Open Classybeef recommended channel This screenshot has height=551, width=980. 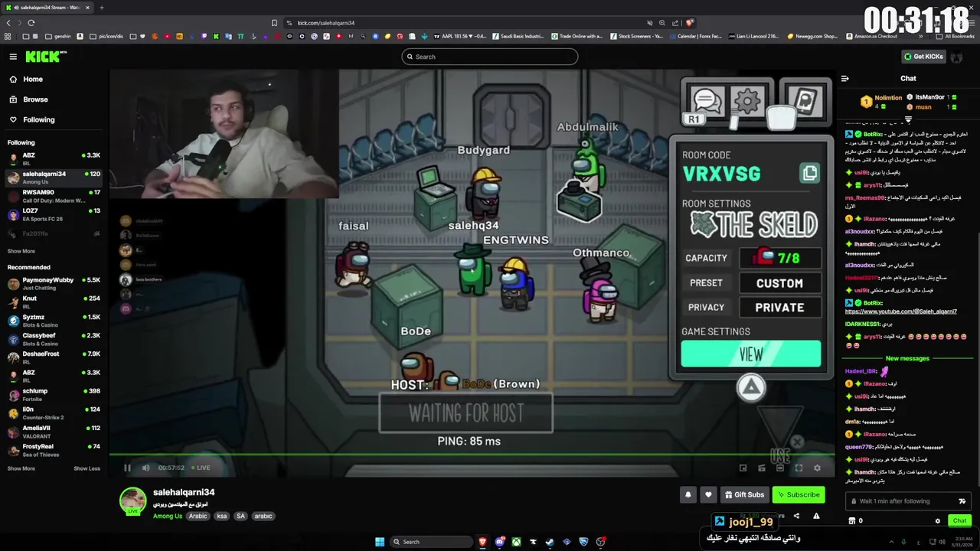[x=54, y=339]
